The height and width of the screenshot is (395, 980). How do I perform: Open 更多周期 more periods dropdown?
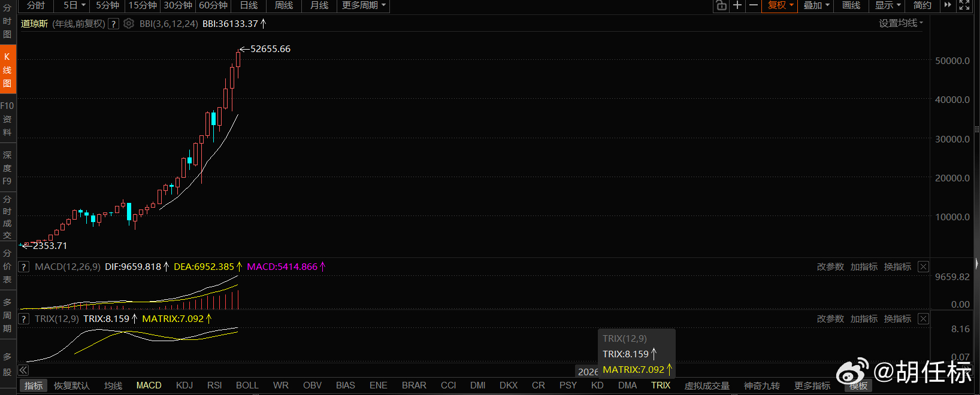pyautogui.click(x=364, y=5)
